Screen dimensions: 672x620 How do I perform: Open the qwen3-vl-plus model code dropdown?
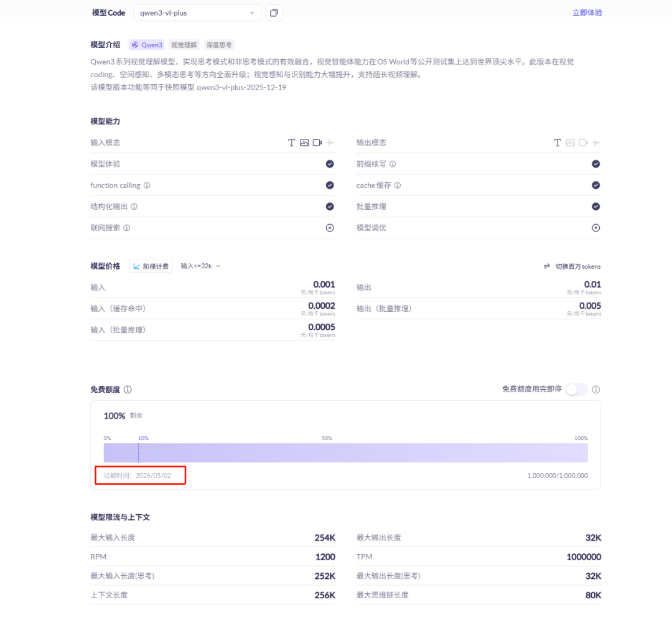[x=197, y=13]
